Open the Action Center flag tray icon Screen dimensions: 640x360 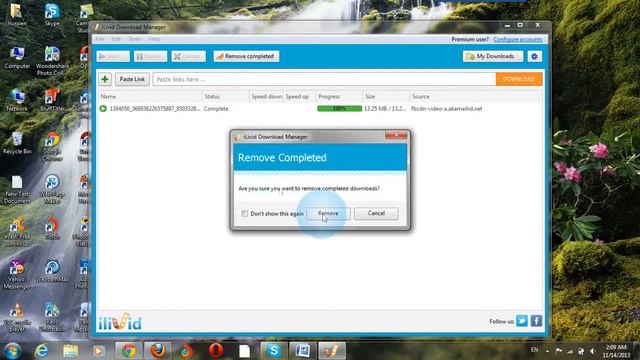click(x=558, y=351)
